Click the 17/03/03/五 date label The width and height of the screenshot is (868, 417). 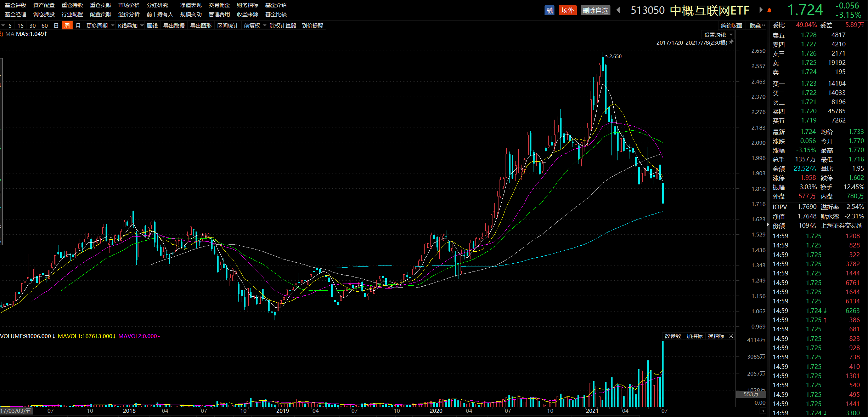click(16, 411)
